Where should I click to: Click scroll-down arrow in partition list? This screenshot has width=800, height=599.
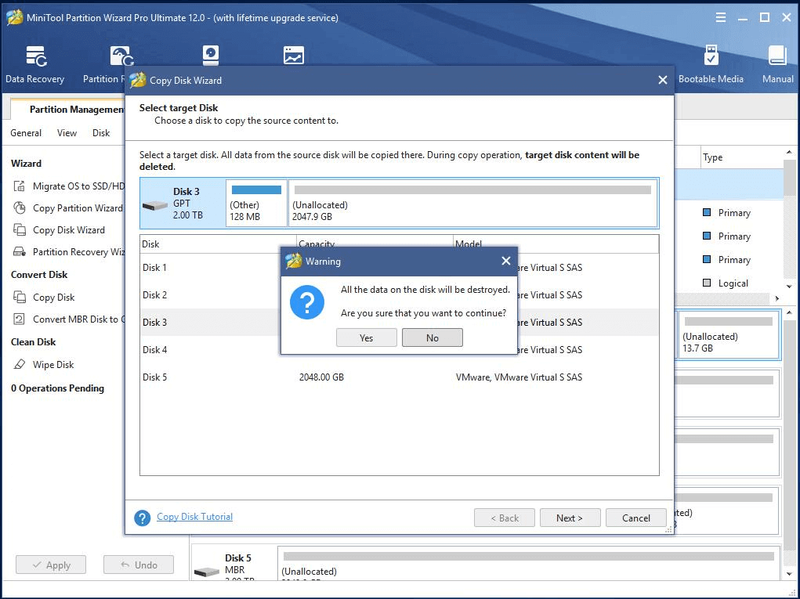coord(789,286)
